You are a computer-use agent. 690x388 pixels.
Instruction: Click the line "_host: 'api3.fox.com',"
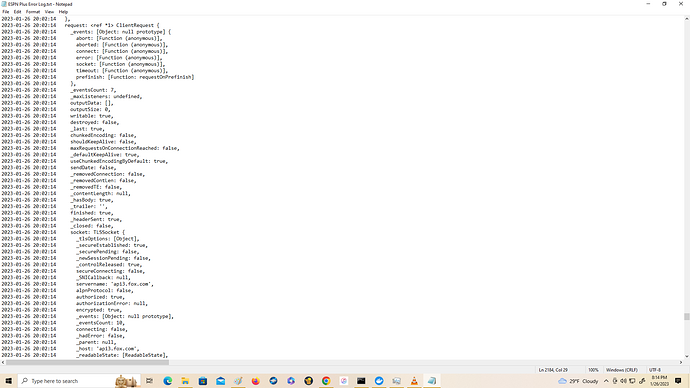(x=107, y=349)
